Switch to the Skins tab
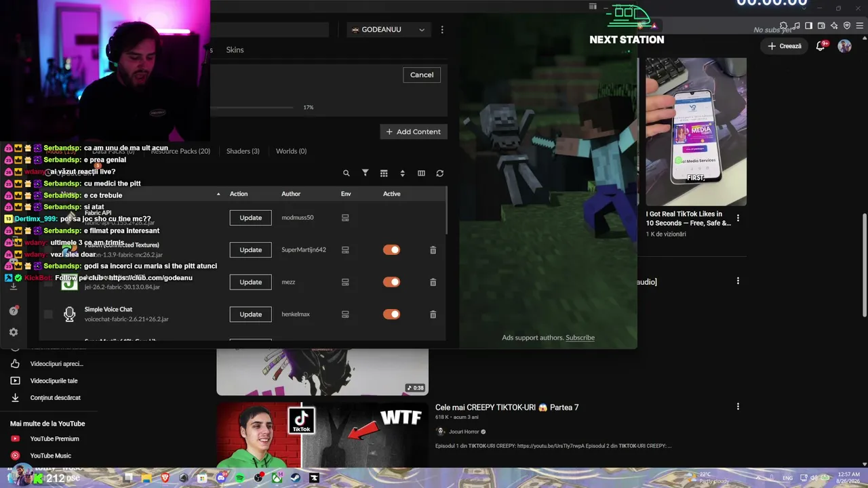Image resolution: width=868 pixels, height=488 pixels. [235, 50]
